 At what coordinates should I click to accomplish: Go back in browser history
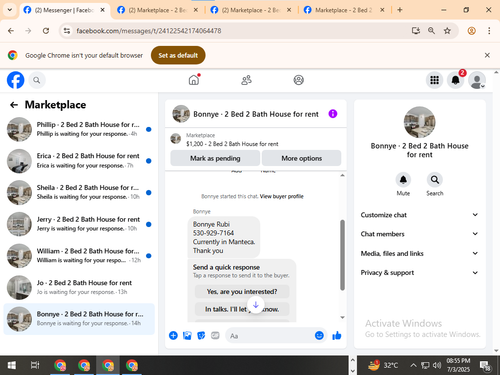[11, 31]
